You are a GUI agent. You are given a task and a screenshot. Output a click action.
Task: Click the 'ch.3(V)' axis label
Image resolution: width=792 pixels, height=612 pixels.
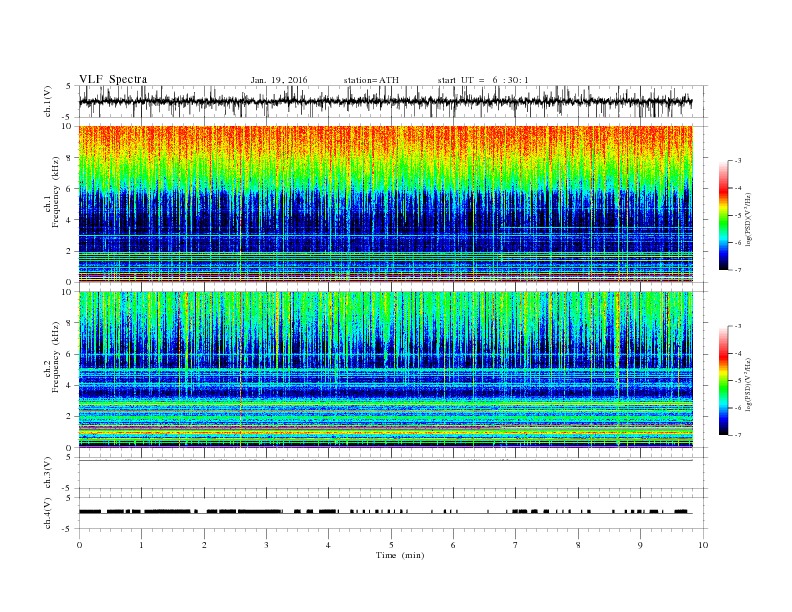point(48,473)
